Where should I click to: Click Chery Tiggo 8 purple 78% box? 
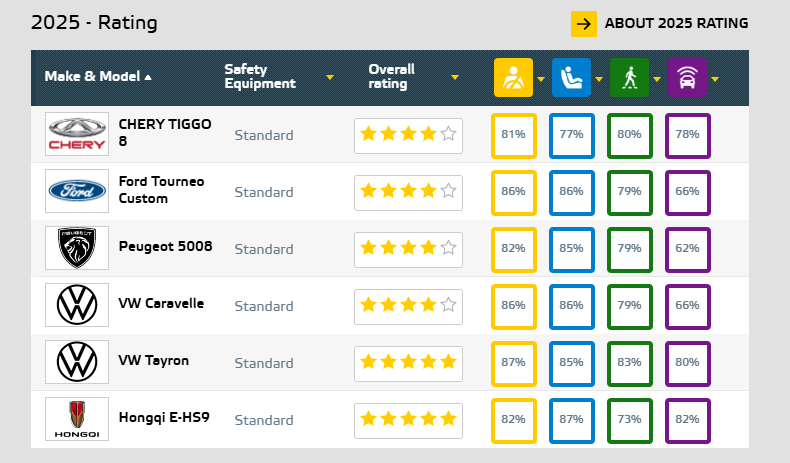688,136
